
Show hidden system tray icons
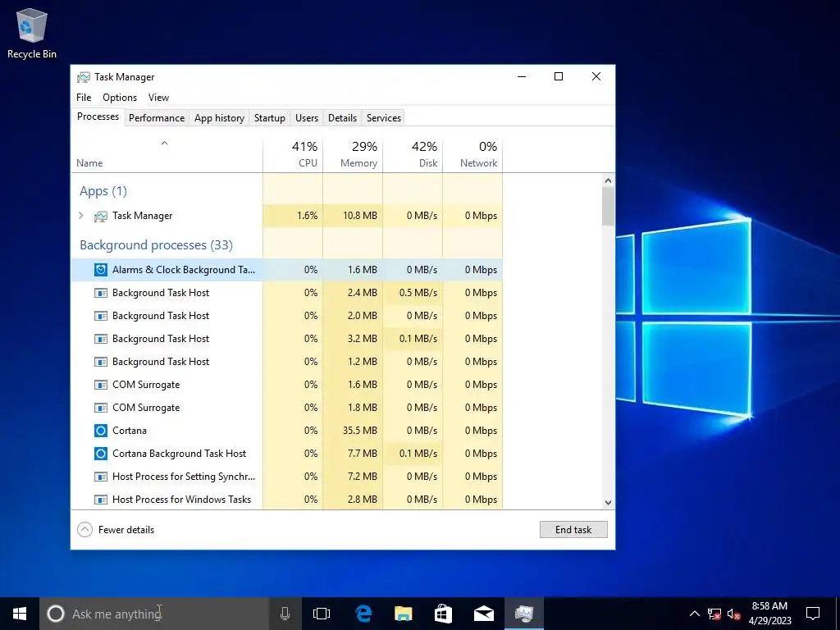tap(694, 614)
